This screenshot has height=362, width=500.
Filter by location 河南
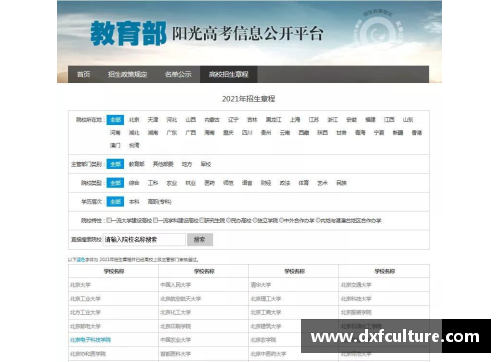click(115, 133)
